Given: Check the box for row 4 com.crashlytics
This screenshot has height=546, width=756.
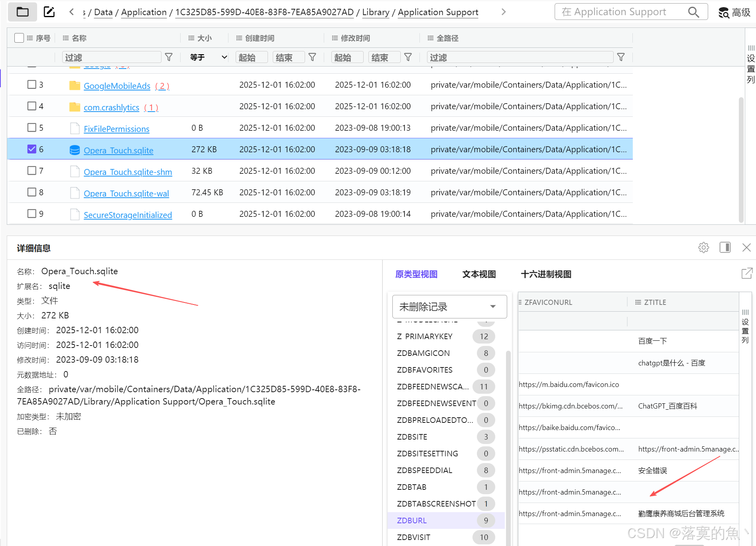Looking at the screenshot, I should (32, 106).
